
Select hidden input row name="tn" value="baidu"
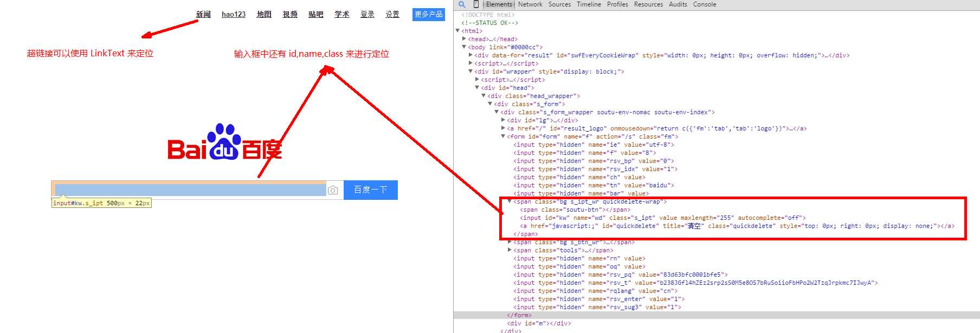(x=594, y=185)
